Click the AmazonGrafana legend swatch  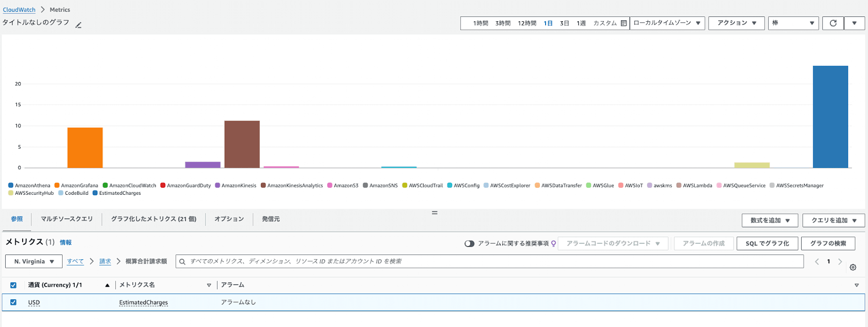57,185
